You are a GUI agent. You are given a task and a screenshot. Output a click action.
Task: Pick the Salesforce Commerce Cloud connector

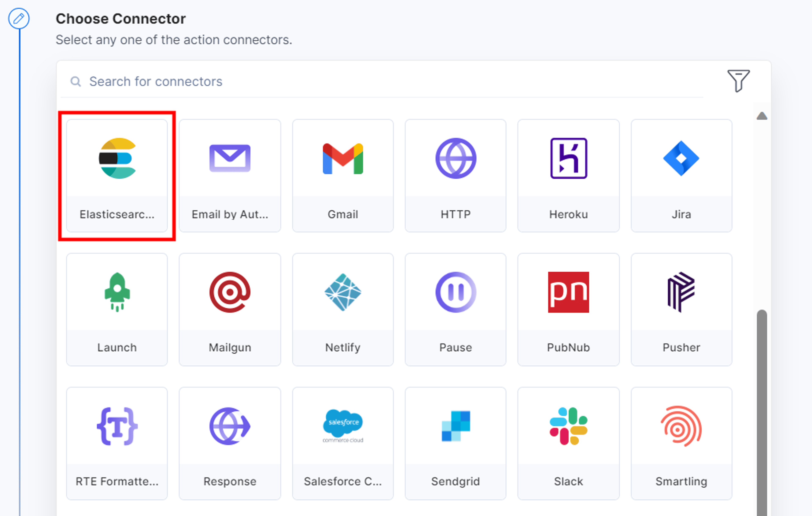coord(343,443)
